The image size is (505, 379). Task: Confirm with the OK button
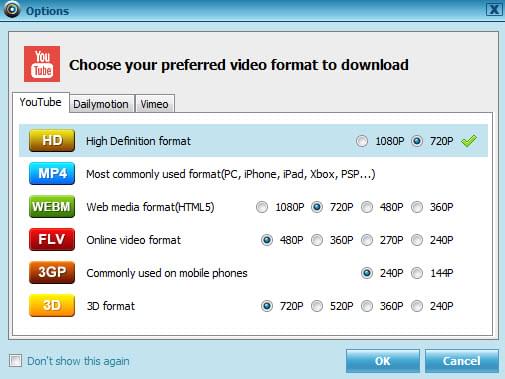click(x=383, y=361)
